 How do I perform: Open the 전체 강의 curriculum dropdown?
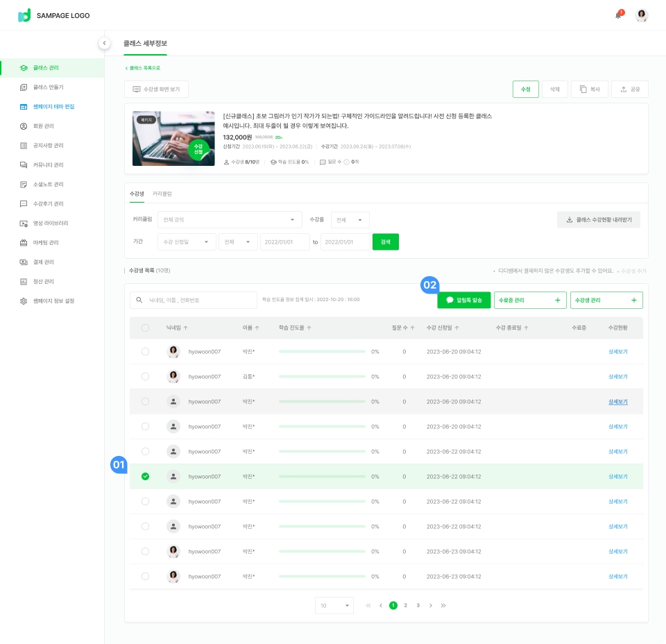pyautogui.click(x=229, y=220)
